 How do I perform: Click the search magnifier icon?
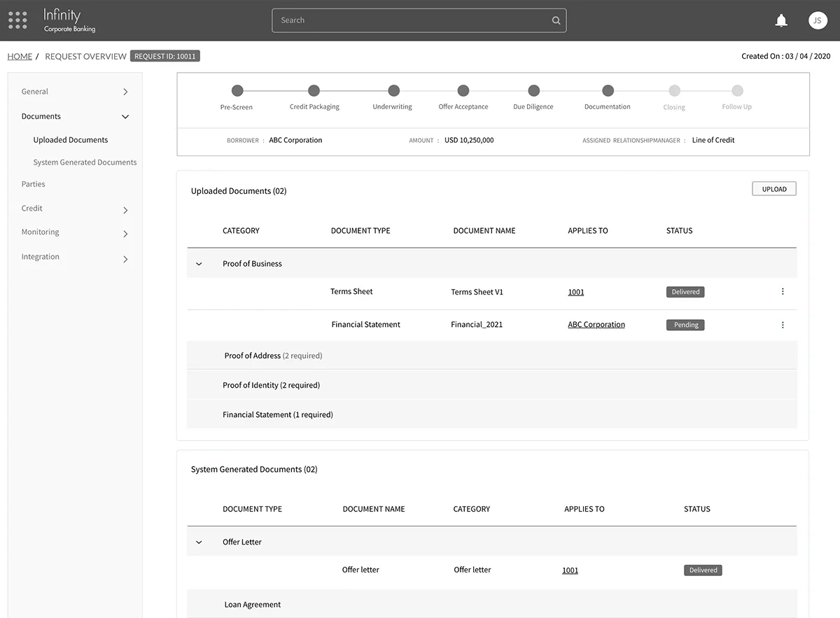[556, 20]
